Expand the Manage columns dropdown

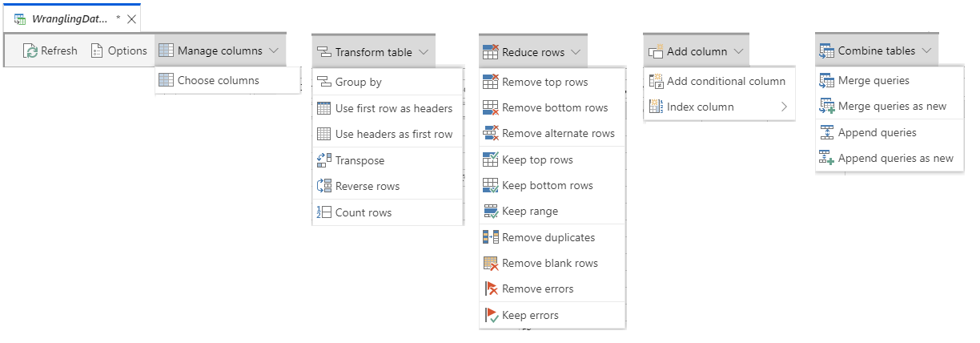[x=219, y=50]
